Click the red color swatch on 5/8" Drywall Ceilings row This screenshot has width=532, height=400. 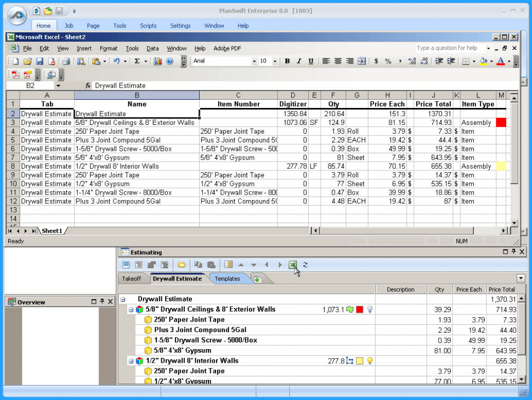360,310
